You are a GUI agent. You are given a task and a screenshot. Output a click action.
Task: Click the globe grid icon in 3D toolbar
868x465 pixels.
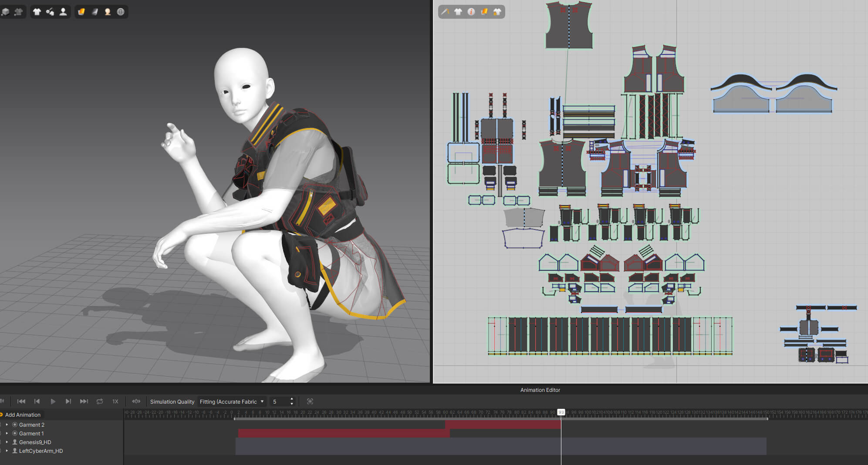click(121, 12)
